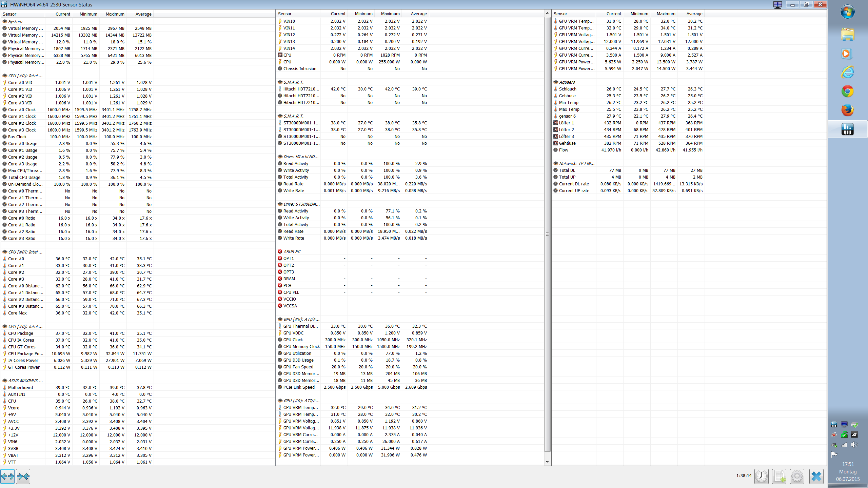
Task: Select the Core #0 Clock sensor row
Action: 22,109
